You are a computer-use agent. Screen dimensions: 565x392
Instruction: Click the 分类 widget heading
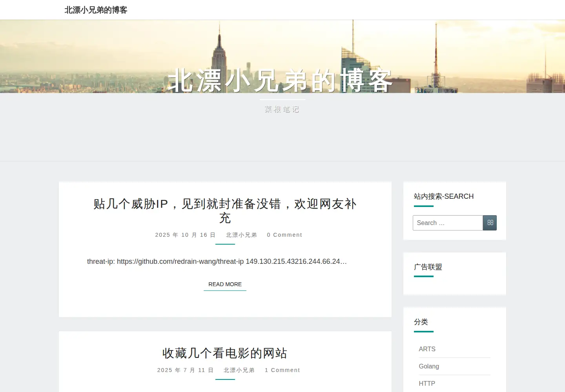[x=421, y=322]
